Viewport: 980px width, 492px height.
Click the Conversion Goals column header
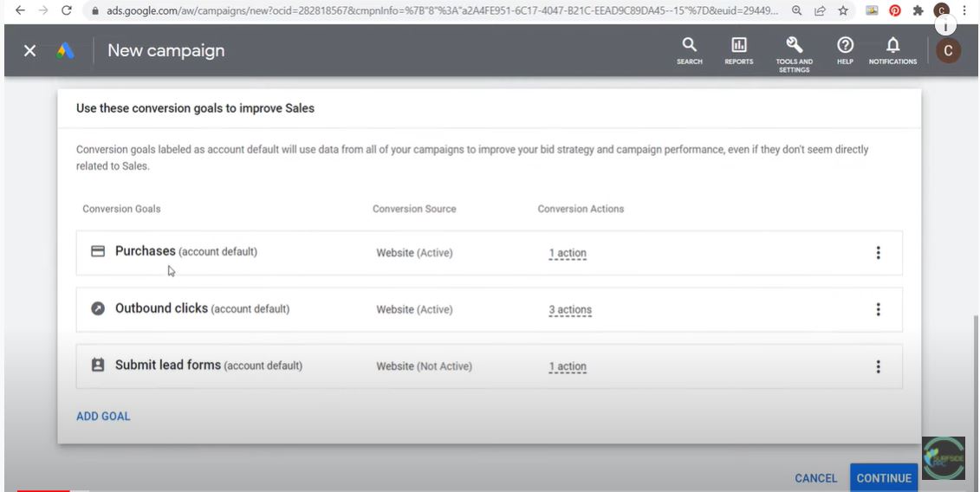tap(121, 209)
